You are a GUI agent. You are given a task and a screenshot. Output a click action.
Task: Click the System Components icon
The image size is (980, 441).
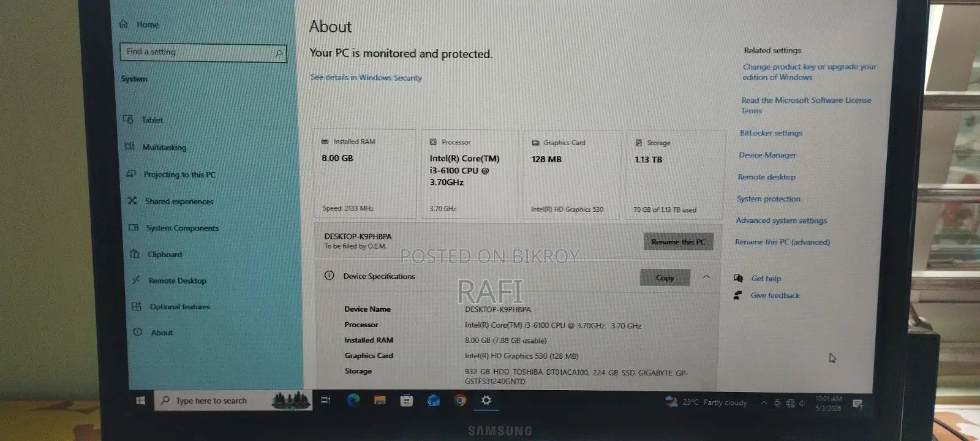click(134, 227)
